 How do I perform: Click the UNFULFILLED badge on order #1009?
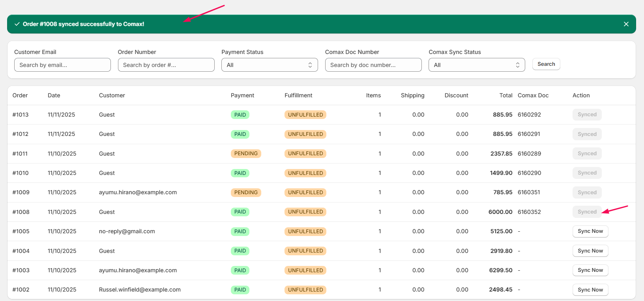[x=305, y=193]
